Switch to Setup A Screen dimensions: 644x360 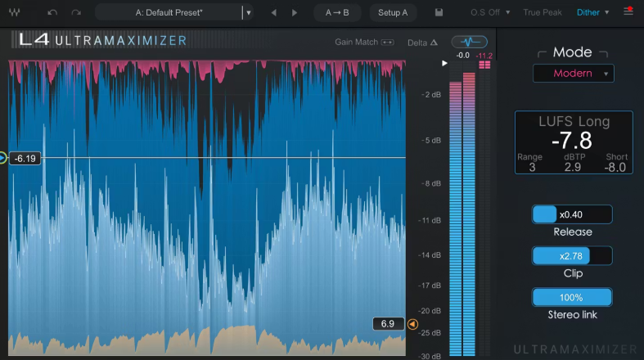tap(393, 13)
